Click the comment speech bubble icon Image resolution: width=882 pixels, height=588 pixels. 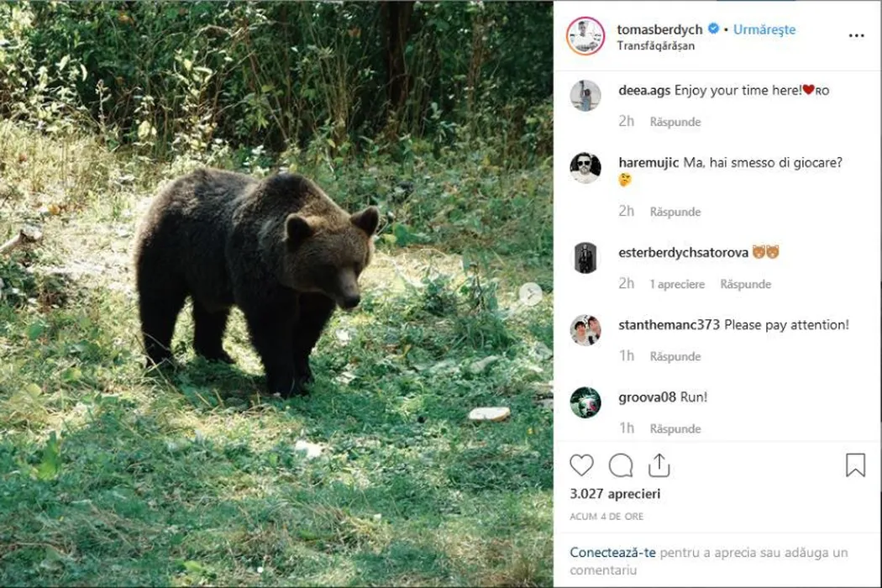(621, 465)
